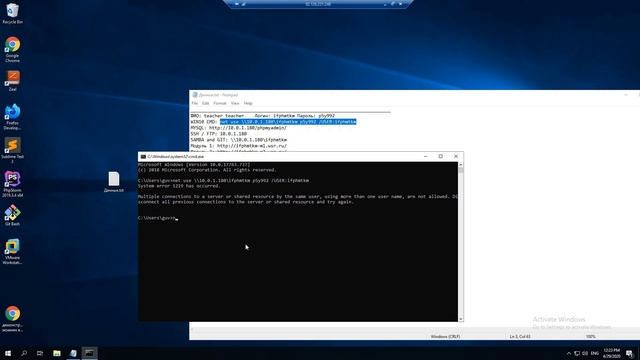Switch to Notepad via its taskbar icon
Viewport: 640px width, 360px height.
(x=73, y=353)
